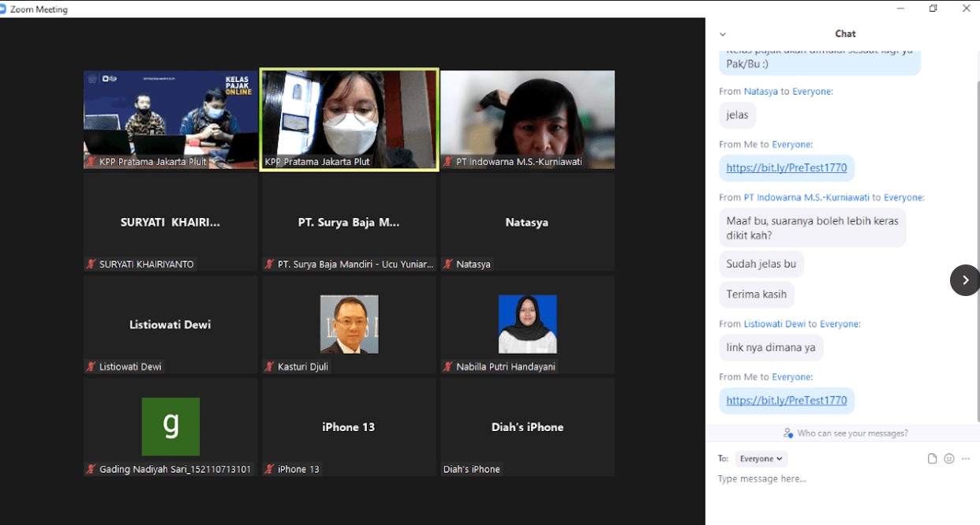Image resolution: width=980 pixels, height=525 pixels.
Task: Select Gading Nadiyah Sari's green avatar tile
Action: coord(170,427)
